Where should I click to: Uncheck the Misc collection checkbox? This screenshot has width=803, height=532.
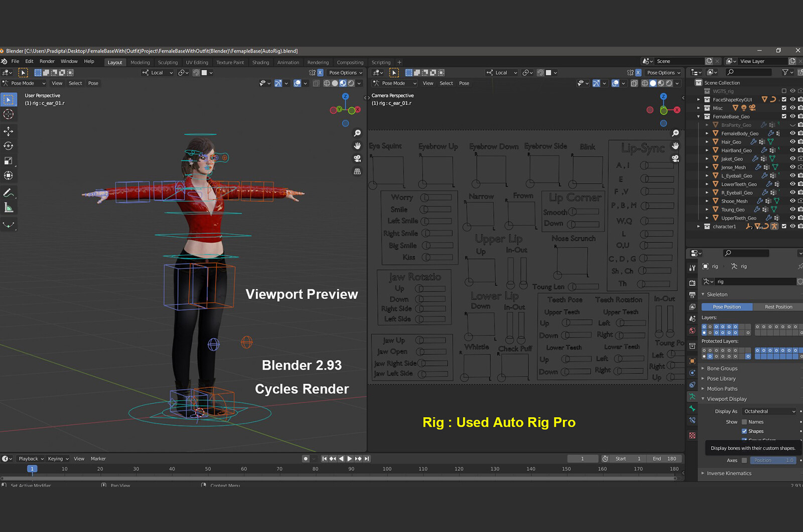(x=784, y=108)
